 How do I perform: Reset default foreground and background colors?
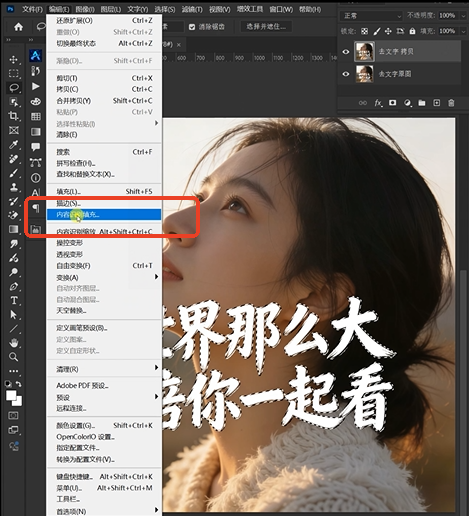click(8, 384)
